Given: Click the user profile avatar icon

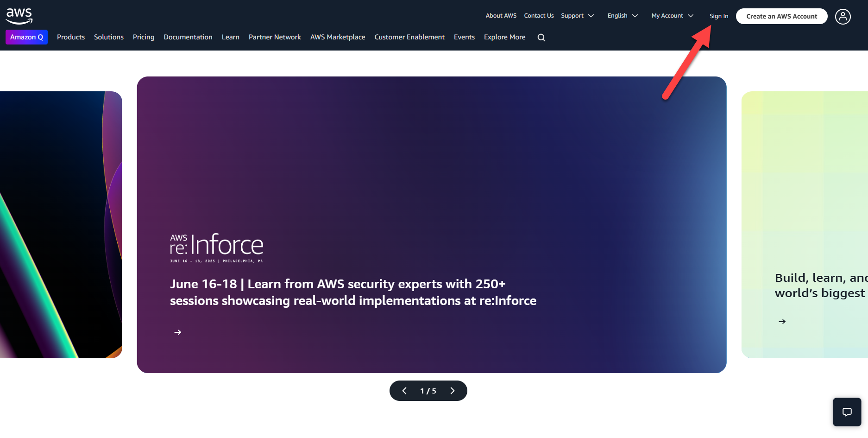Looking at the screenshot, I should pos(843,17).
